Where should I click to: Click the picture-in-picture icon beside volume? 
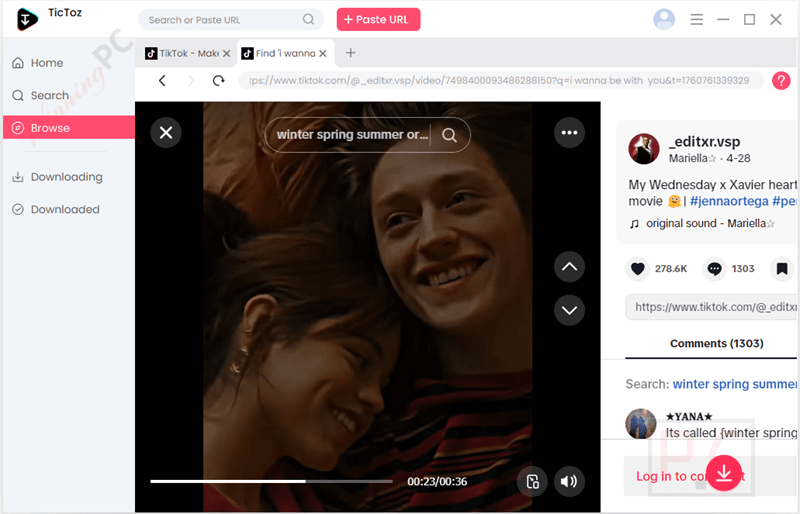coord(532,481)
